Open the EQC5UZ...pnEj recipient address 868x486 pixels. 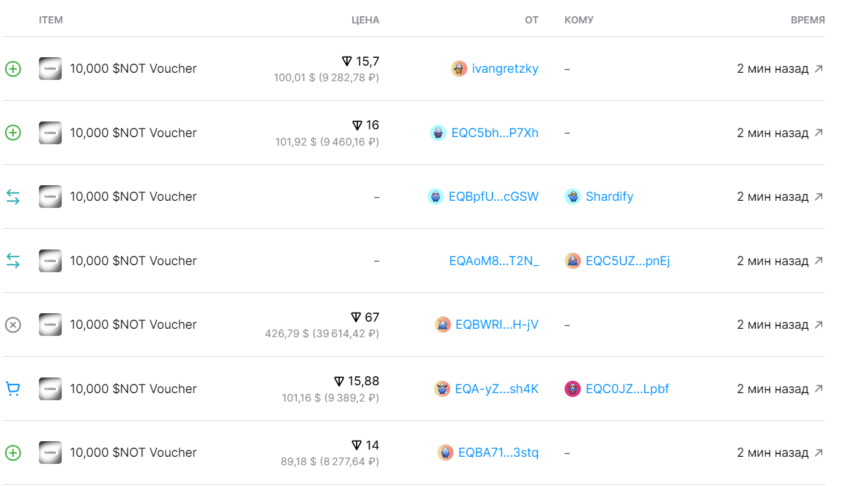pyautogui.click(x=628, y=261)
